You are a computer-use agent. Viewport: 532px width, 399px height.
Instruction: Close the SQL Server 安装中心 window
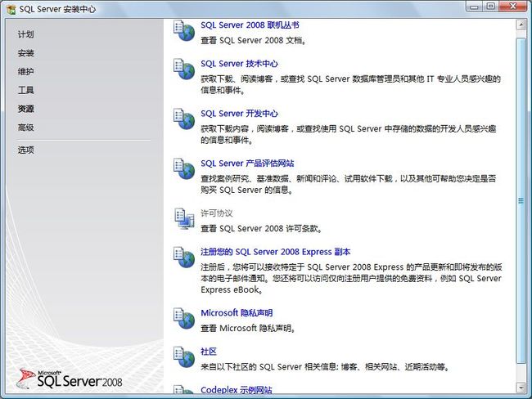point(513,7)
